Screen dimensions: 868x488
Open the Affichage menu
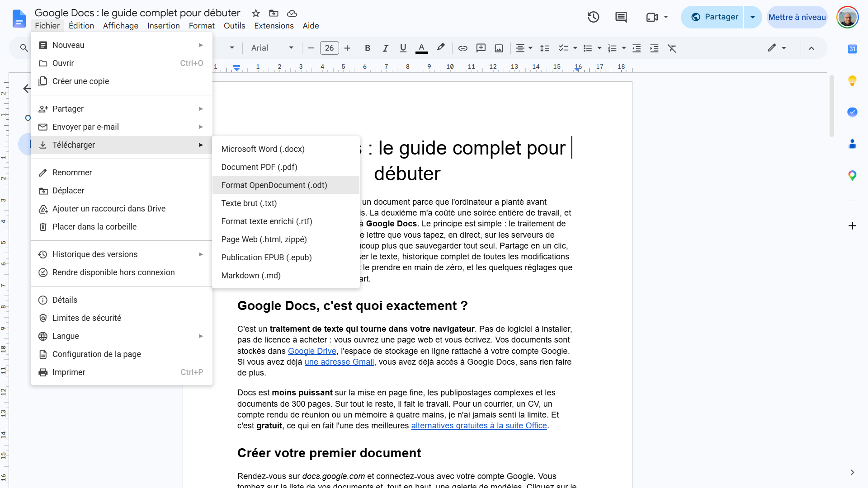(121, 26)
